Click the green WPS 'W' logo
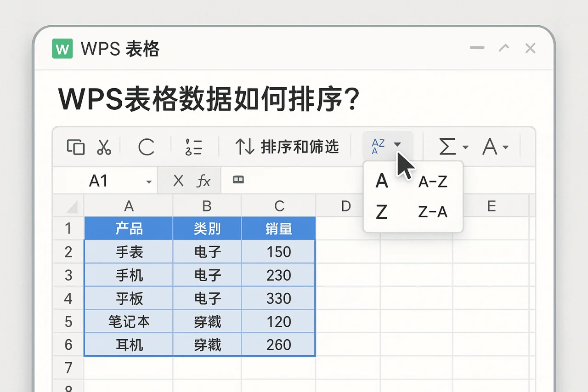This screenshot has height=392, width=588. click(62, 48)
